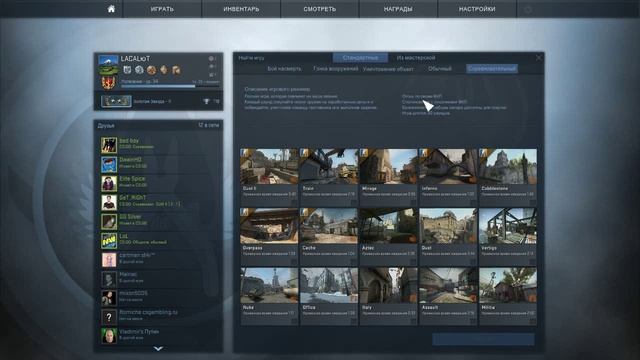
Task: Open Vladimir's Путин friend avatar
Action: (x=109, y=336)
